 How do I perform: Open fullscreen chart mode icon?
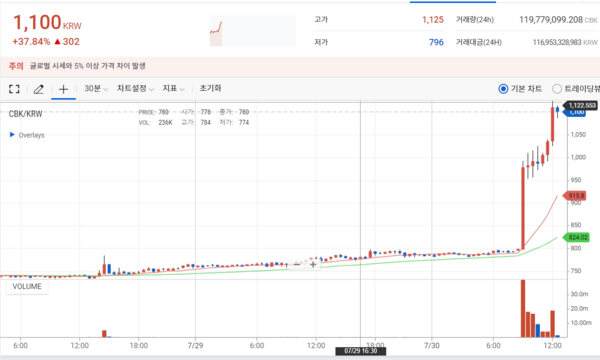(14, 89)
